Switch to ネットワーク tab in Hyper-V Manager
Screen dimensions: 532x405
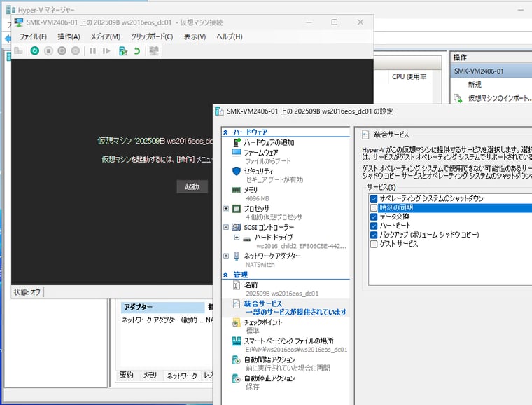pos(182,376)
